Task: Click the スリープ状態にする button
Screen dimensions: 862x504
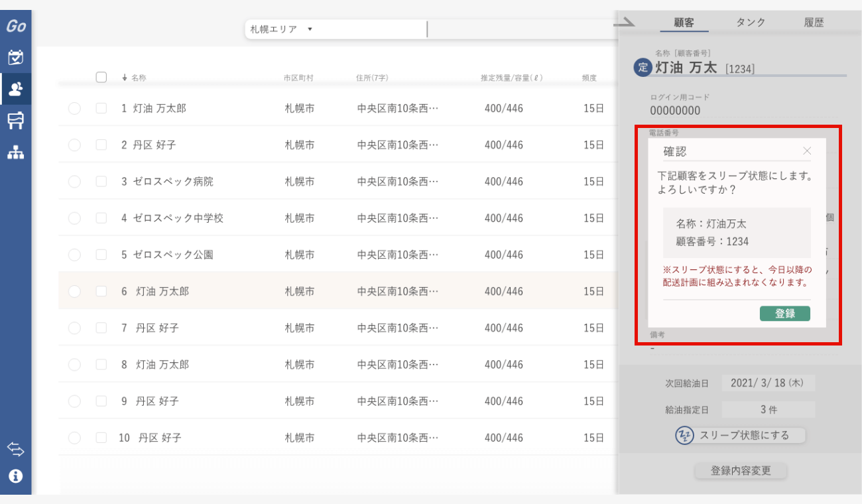Action: [745, 436]
